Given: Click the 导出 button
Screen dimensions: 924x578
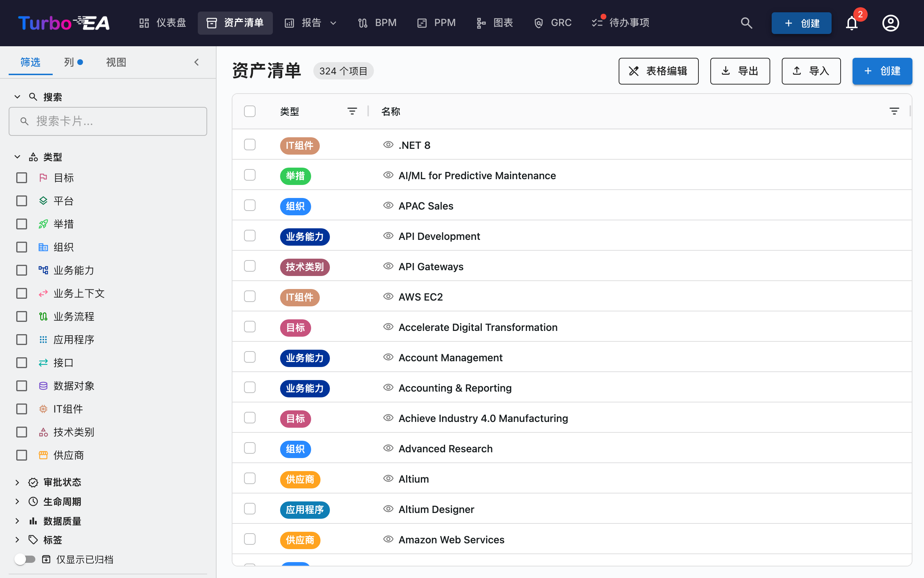Looking at the screenshot, I should pos(740,71).
